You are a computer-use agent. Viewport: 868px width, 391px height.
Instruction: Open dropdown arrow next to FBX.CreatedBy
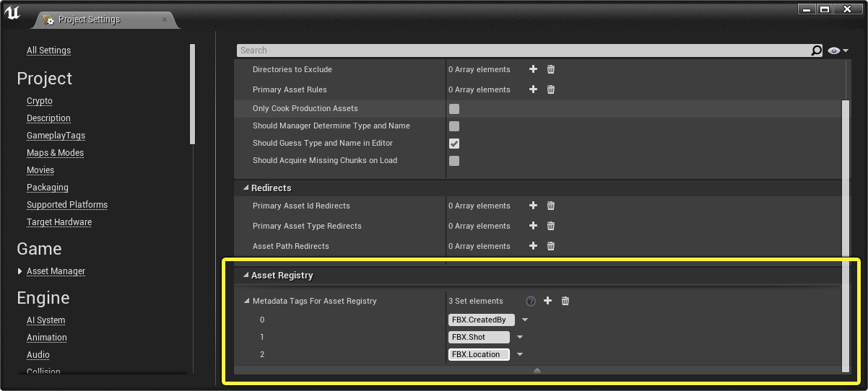(x=525, y=320)
